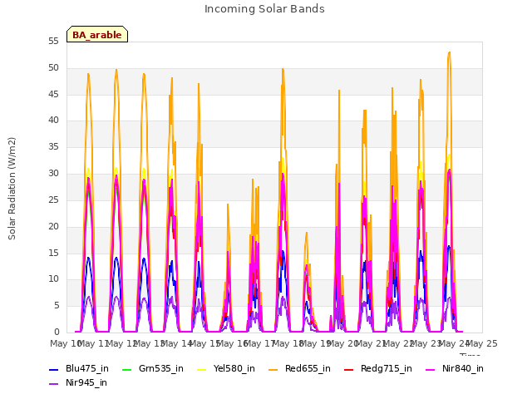The height and width of the screenshot is (399, 532).
Task: Click the highest orange peak above 50
Action: tap(449, 53)
